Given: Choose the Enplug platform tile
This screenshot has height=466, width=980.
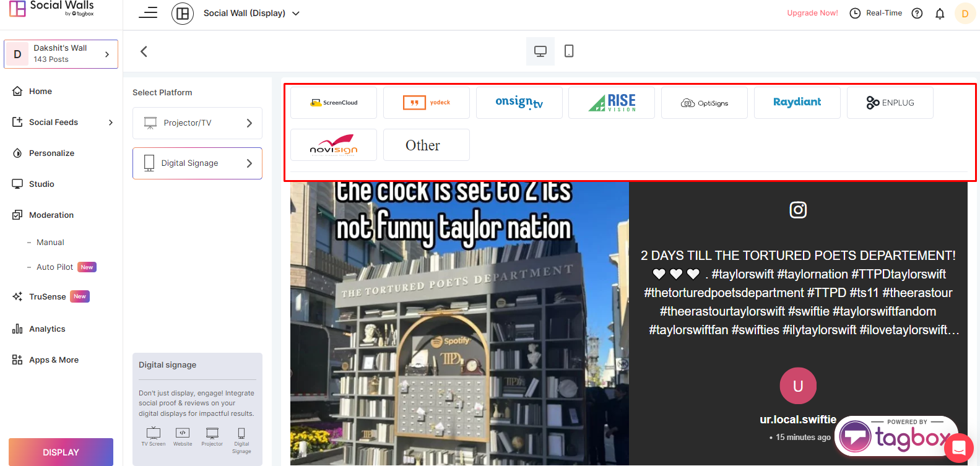Looking at the screenshot, I should 890,103.
